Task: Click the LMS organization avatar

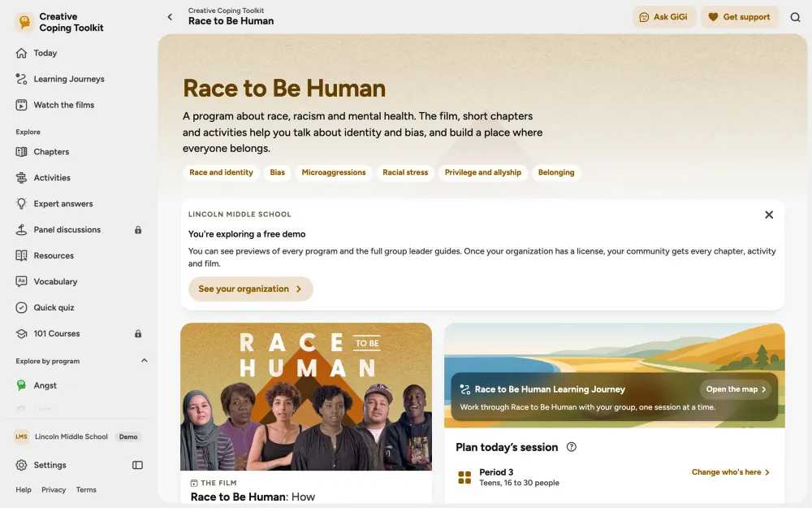Action: pyautogui.click(x=21, y=436)
